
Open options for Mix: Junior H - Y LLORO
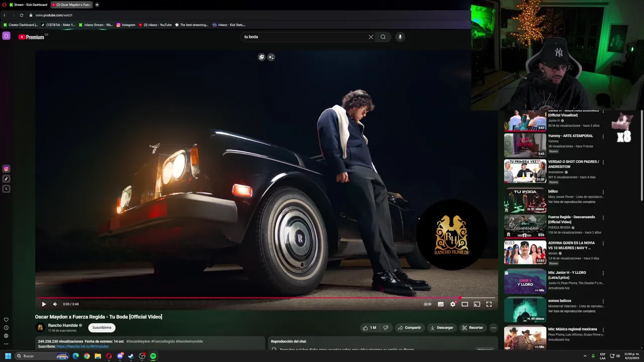point(603,273)
